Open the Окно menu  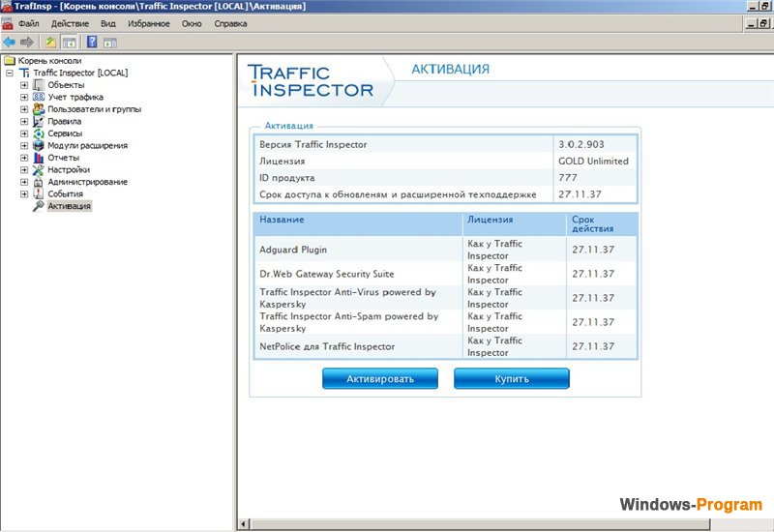click(x=192, y=23)
